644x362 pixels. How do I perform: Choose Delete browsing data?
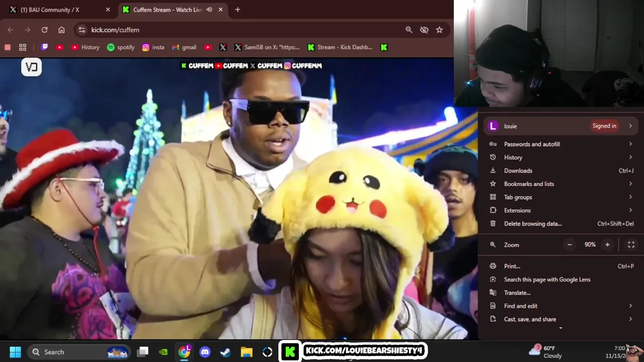point(560,224)
